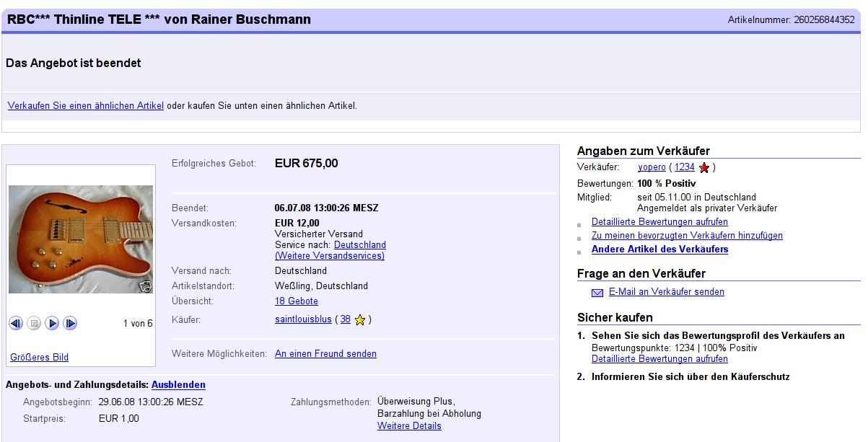Click start price 'EUR 1,00'
Viewport: 868px width, 442px height.
119,419
